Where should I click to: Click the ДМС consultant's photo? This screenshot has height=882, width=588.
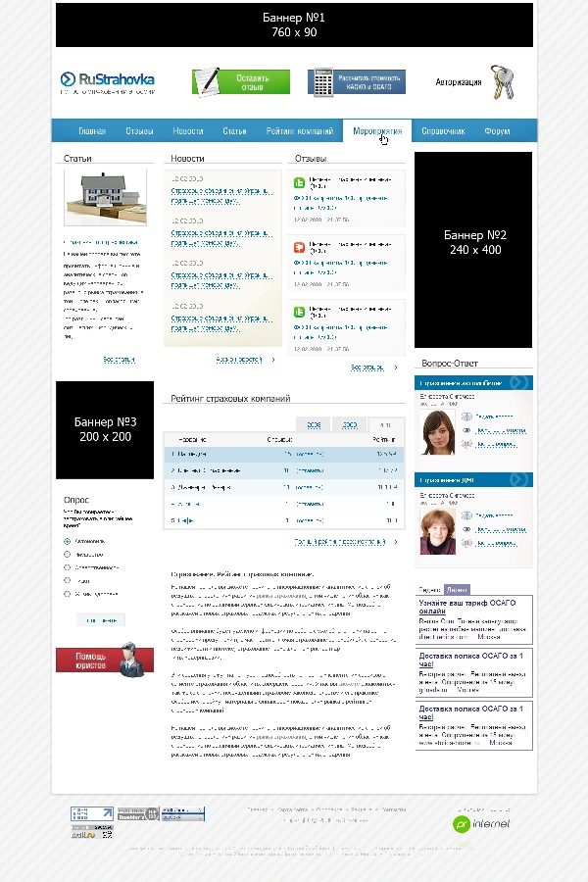438,531
